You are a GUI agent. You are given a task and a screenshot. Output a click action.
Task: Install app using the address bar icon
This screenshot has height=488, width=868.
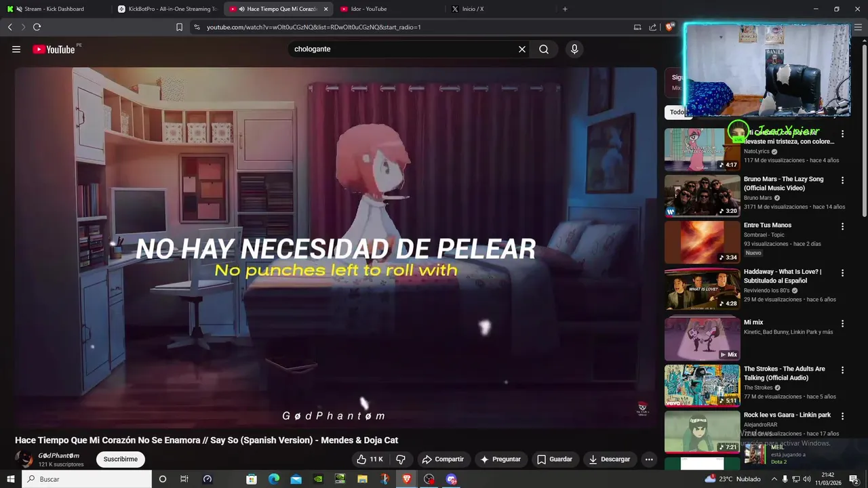click(x=637, y=27)
